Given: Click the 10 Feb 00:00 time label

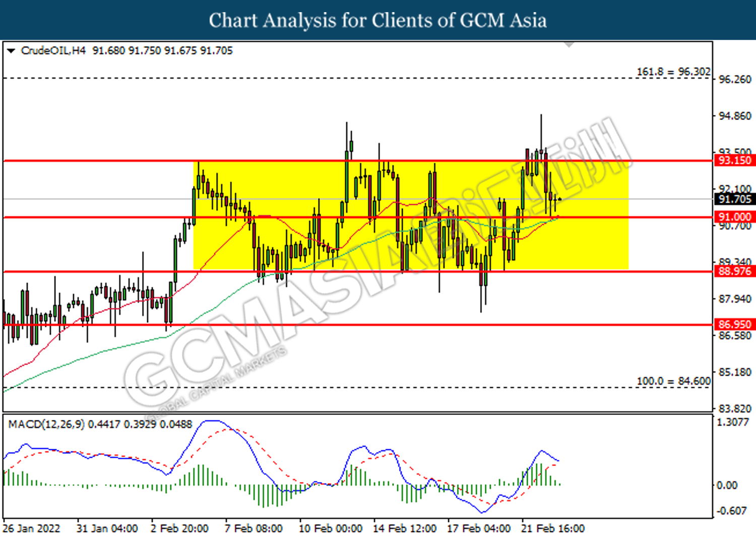Looking at the screenshot, I should tap(330, 528).
